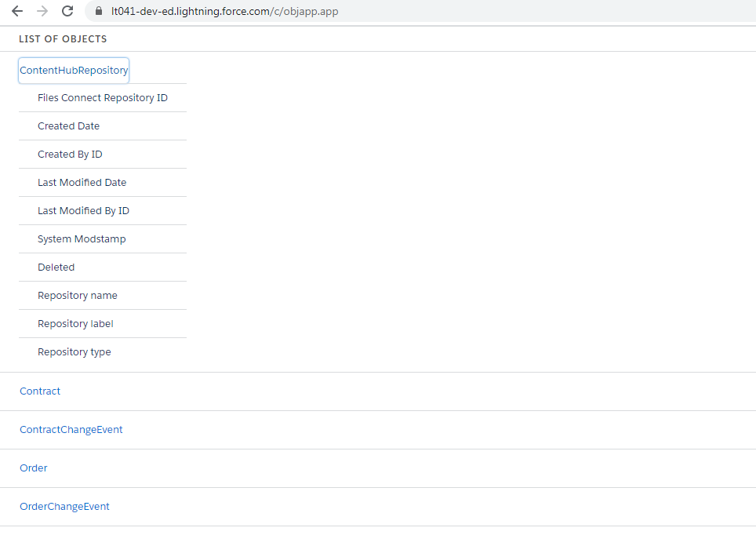Reload the current page

click(x=67, y=11)
